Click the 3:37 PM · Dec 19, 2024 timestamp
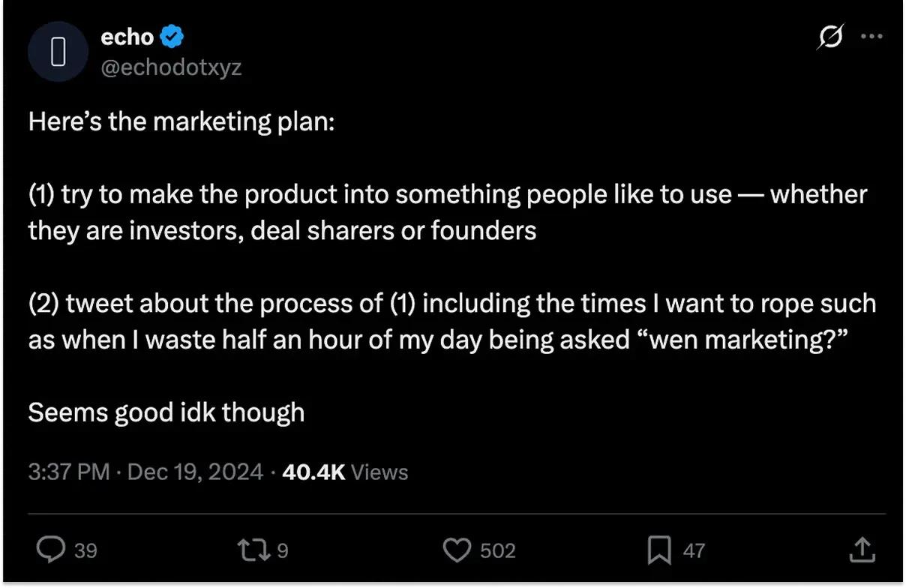Viewport: 906px width, 588px height. click(x=145, y=472)
